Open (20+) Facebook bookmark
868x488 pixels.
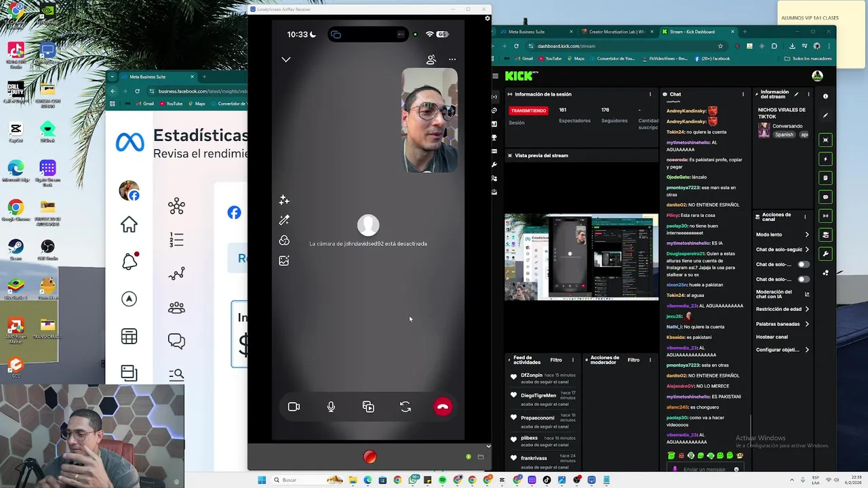tap(712, 58)
